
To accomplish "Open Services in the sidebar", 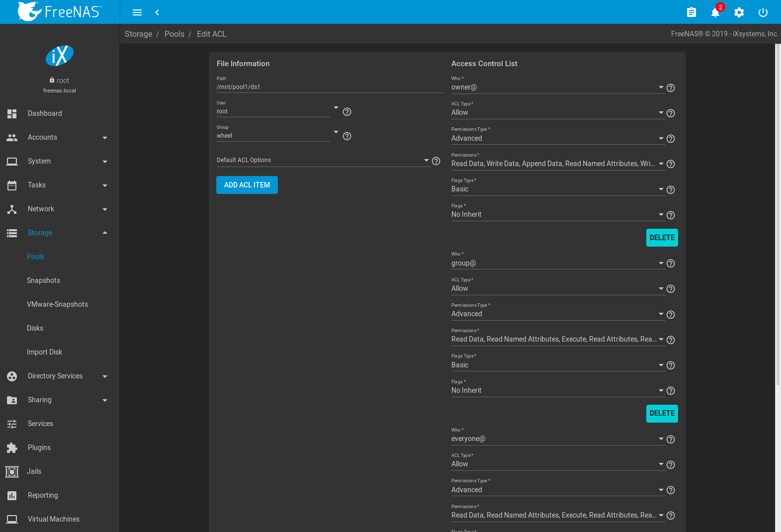I will coord(60,424).
